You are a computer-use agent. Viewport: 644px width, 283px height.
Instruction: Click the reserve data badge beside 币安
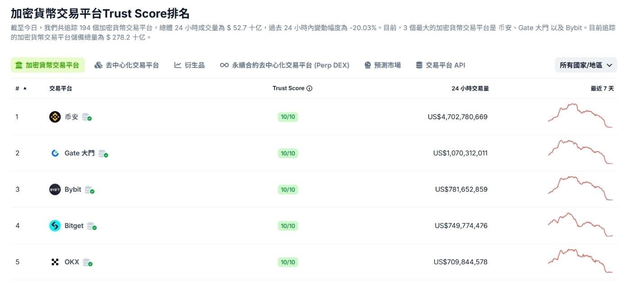coord(87,117)
